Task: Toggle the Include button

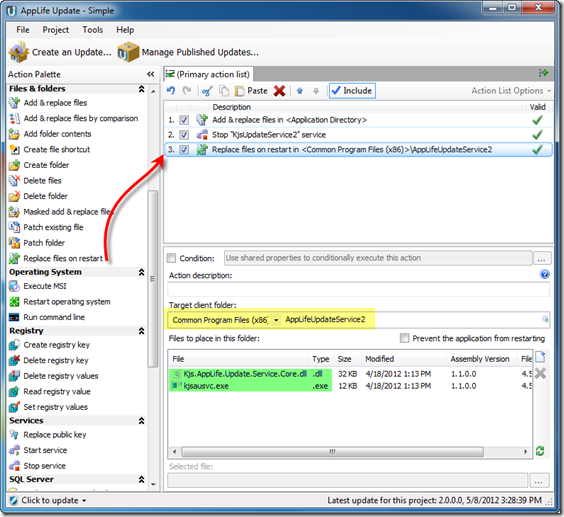Action: click(352, 91)
